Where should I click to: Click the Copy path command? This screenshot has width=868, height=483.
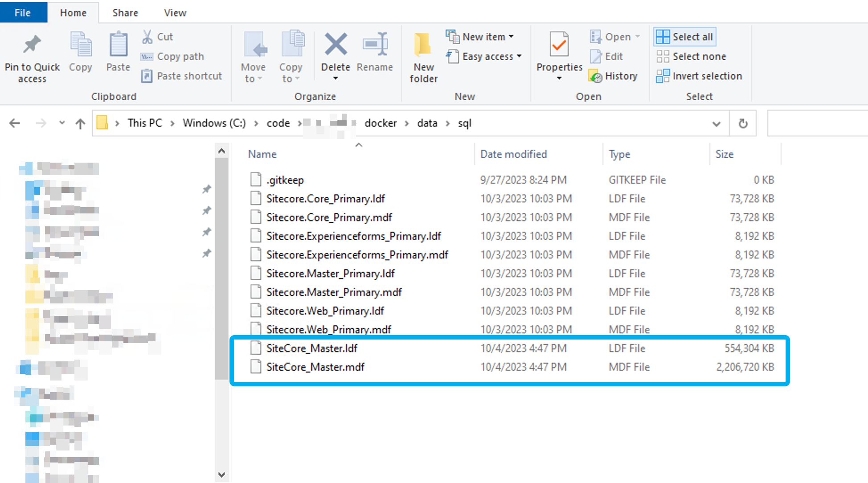[x=172, y=56]
